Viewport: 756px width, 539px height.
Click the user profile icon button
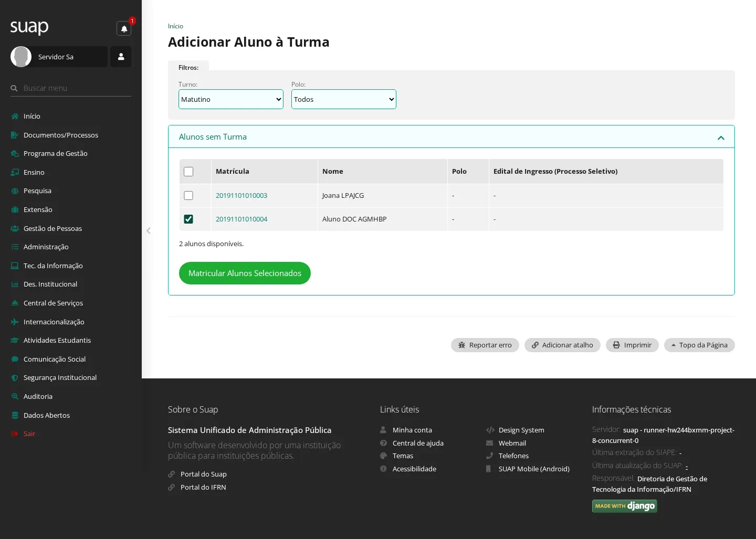(x=121, y=57)
